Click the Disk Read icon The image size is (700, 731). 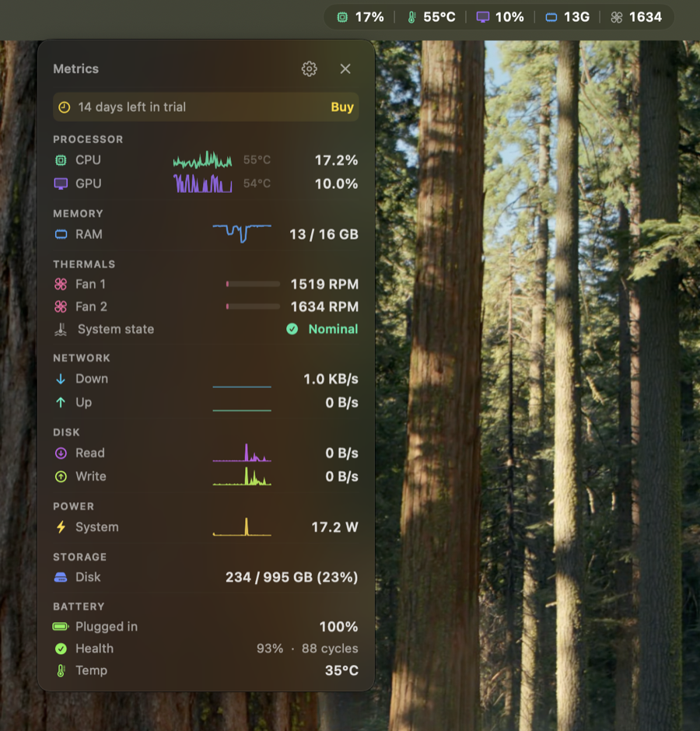pyautogui.click(x=60, y=453)
